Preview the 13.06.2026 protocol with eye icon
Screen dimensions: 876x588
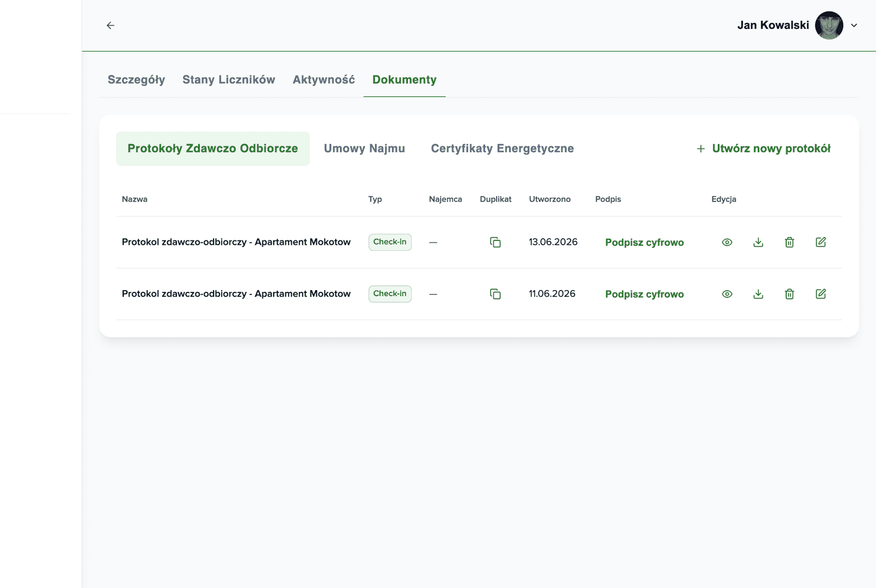(727, 243)
